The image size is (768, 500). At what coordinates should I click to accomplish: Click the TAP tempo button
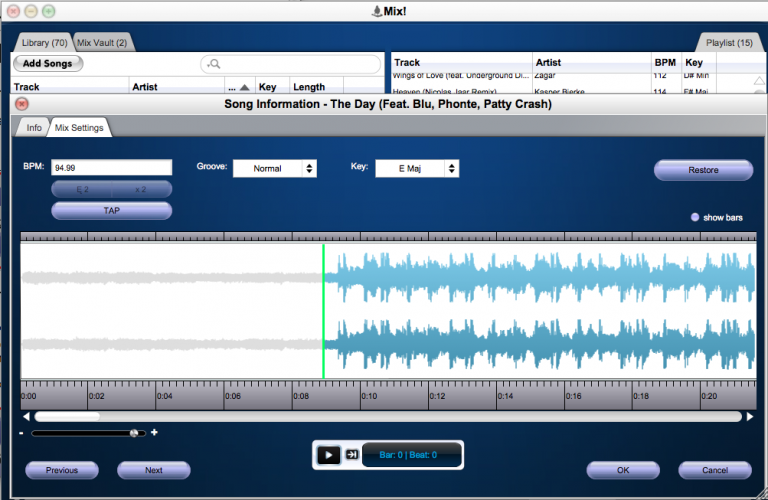[112, 211]
